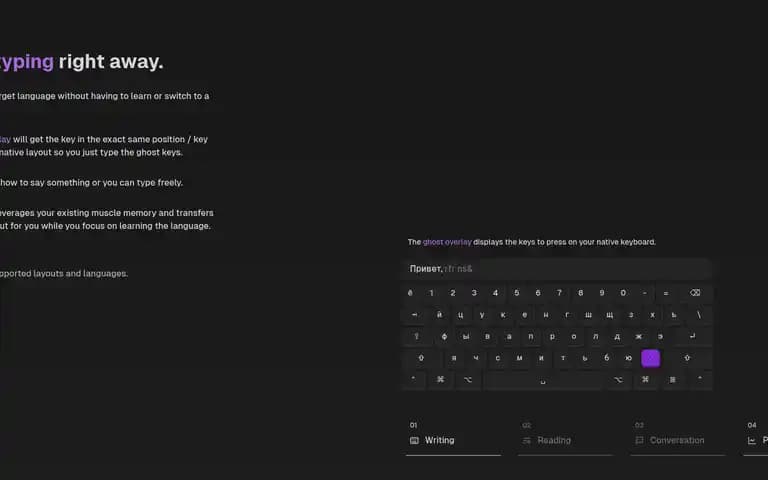The width and height of the screenshot is (768, 480).
Task: Click the Enter (return) key icon
Action: tap(692, 336)
